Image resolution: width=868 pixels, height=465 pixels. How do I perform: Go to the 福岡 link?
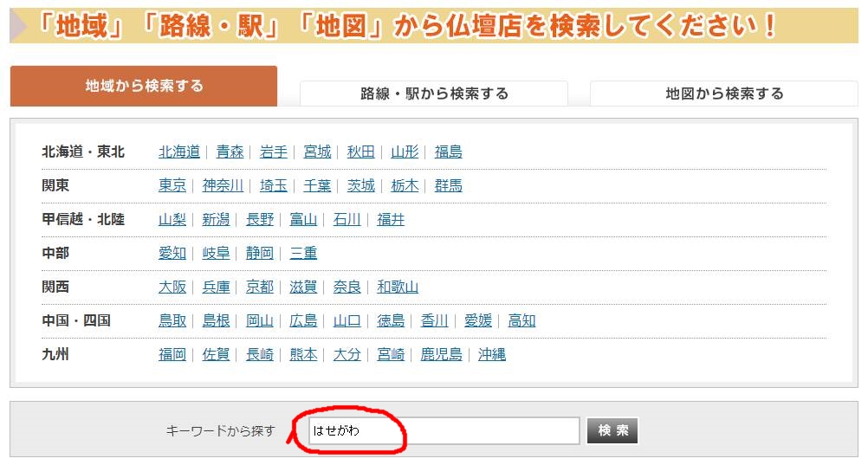click(x=172, y=354)
